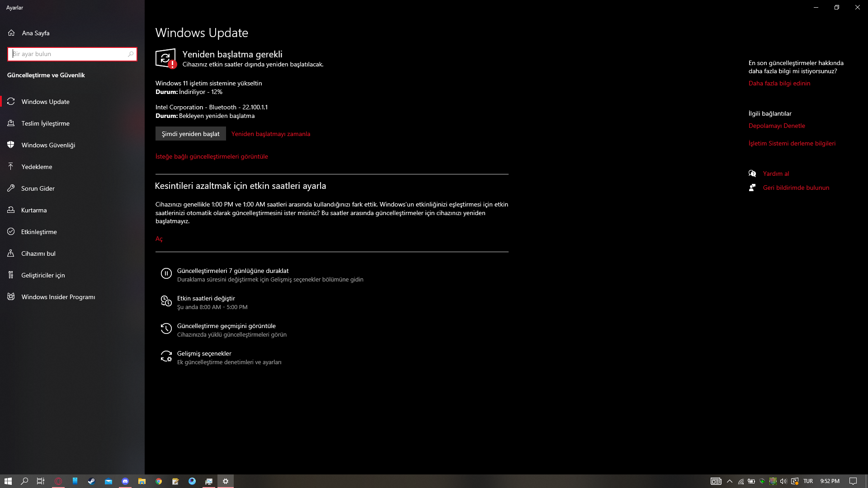
Task: Click the battery tray icon
Action: pos(751,481)
